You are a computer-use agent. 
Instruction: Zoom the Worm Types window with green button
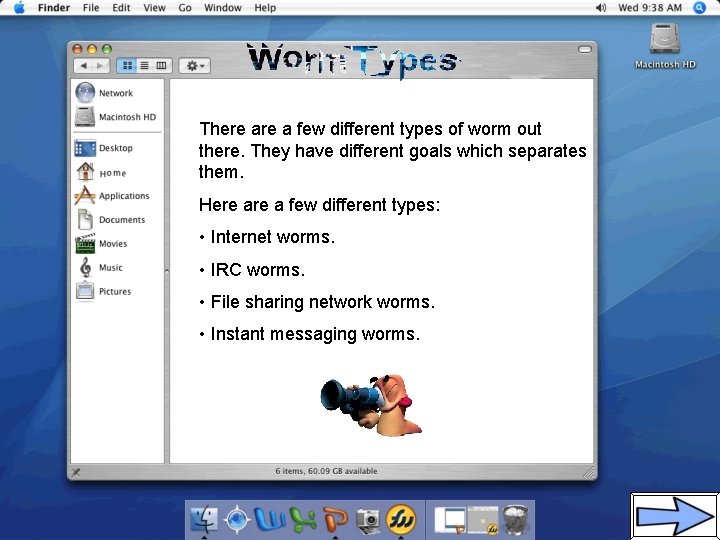(107, 49)
